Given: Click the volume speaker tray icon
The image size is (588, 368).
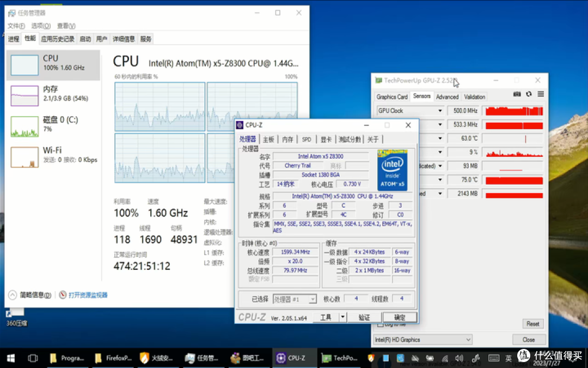Looking at the screenshot, I should click(x=459, y=358).
